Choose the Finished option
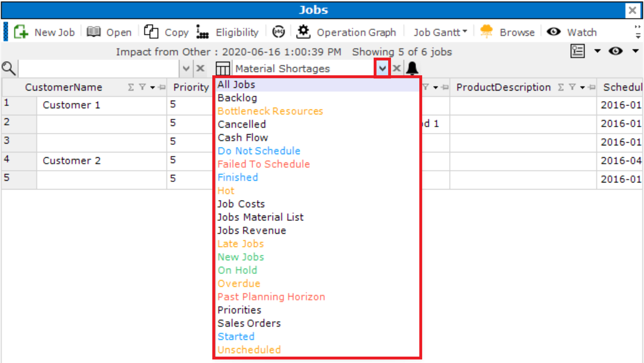 click(317, 177)
